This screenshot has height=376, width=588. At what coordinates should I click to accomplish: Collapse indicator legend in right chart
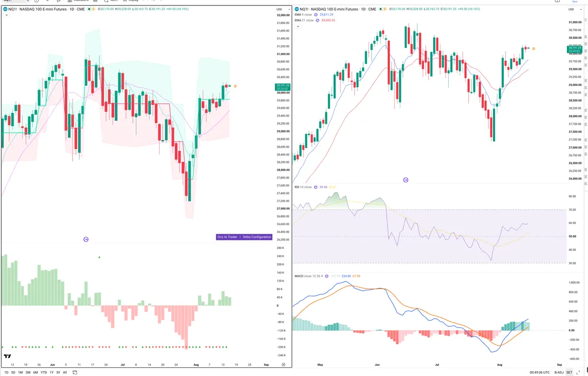297,26
